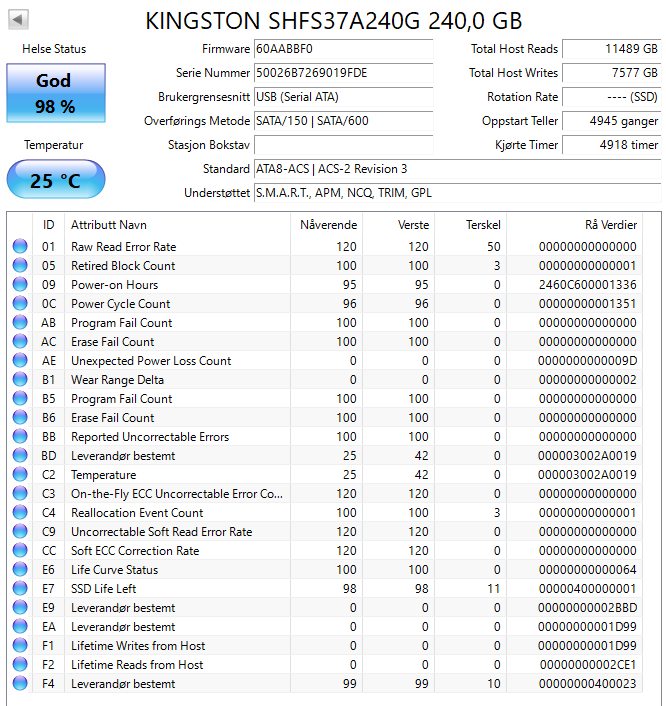This screenshot has height=706, width=666.
Task: Click the status orb for Lifetime Reads from Host
Action: coord(20,665)
